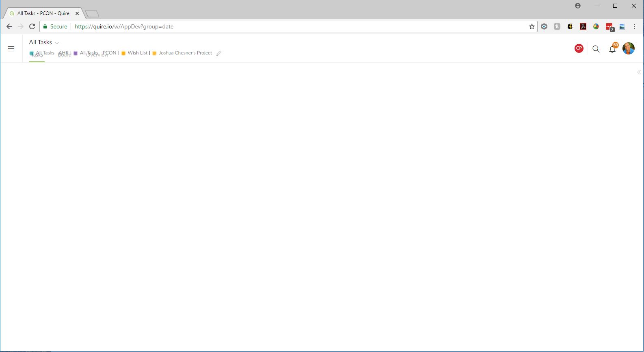Open the Adobe Acrobat extension
This screenshot has height=352, width=644.
point(583,26)
